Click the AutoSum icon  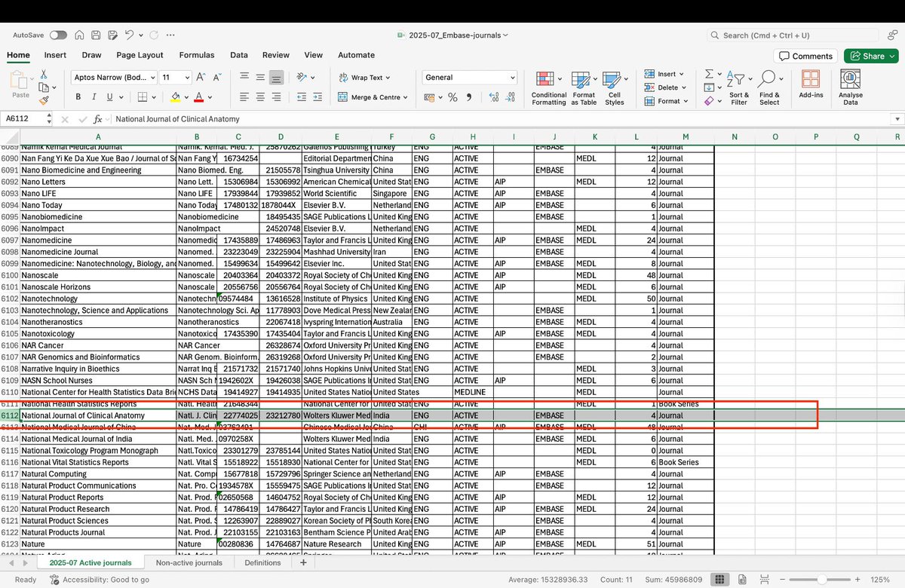[707, 74]
